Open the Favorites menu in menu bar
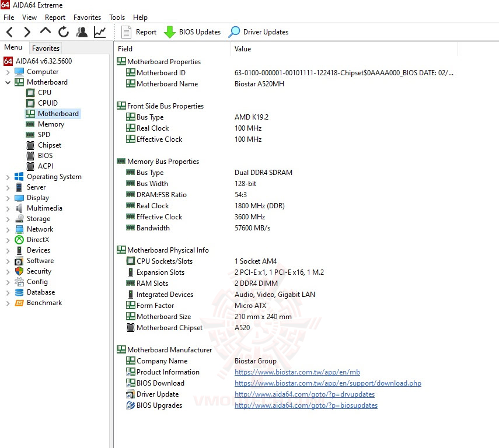Viewport: 499px width, 448px height. point(87,17)
